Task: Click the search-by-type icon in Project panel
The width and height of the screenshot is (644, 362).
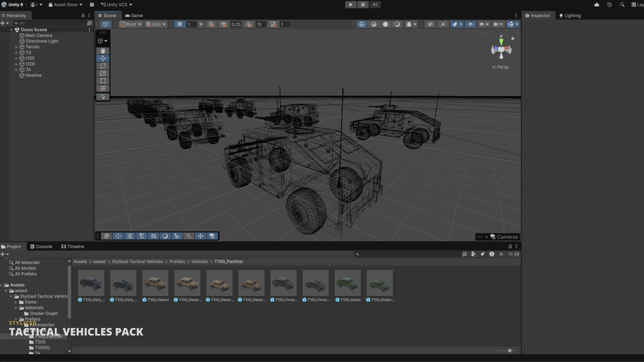Action: coord(474,254)
